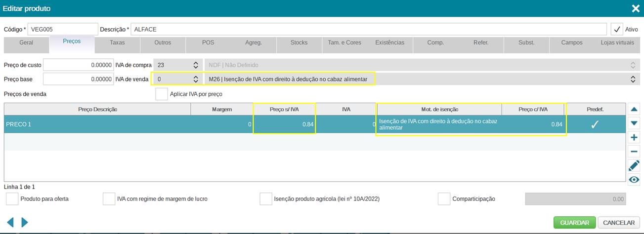Remove the price line with the minus icon
The image size is (644, 234).
click(x=634, y=152)
